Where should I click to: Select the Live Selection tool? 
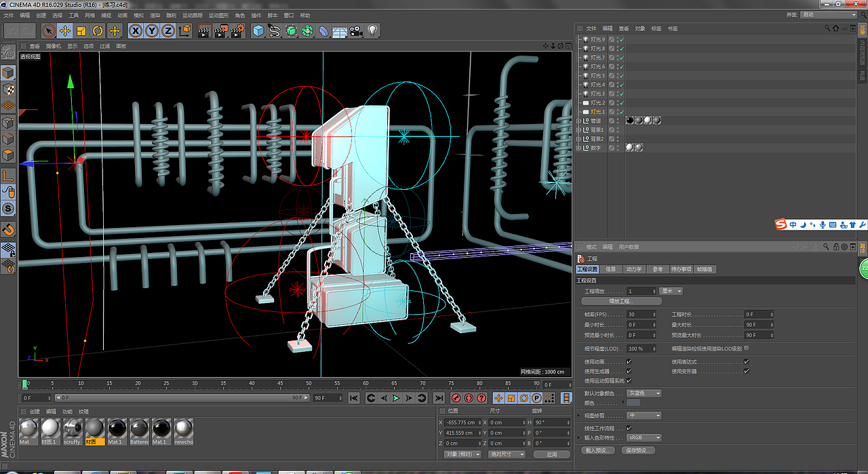click(x=48, y=31)
